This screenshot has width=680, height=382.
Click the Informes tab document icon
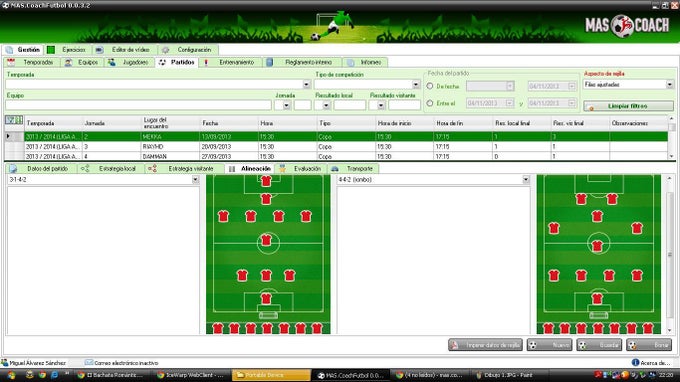tap(350, 62)
